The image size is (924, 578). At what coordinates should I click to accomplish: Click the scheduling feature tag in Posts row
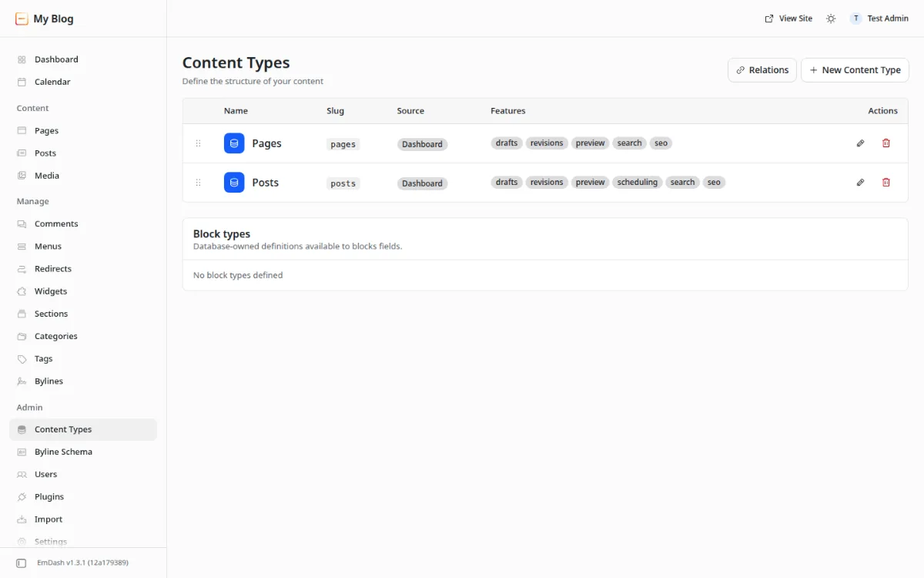point(638,183)
